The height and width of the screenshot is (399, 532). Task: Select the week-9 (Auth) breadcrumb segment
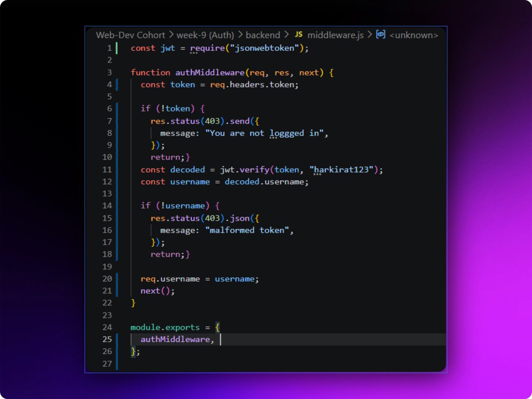click(x=206, y=35)
